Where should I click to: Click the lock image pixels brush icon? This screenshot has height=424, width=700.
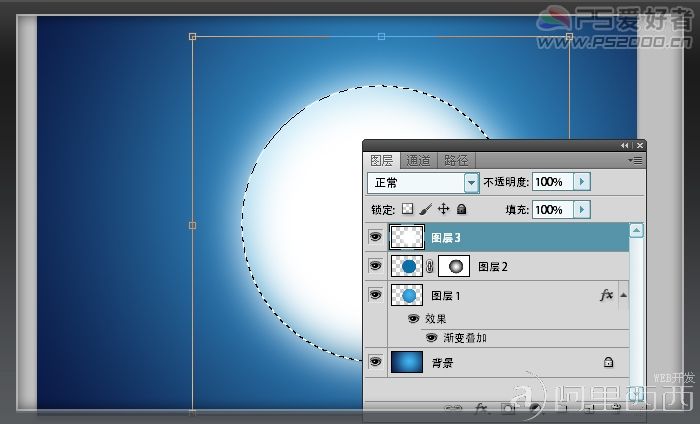pyautogui.click(x=425, y=209)
